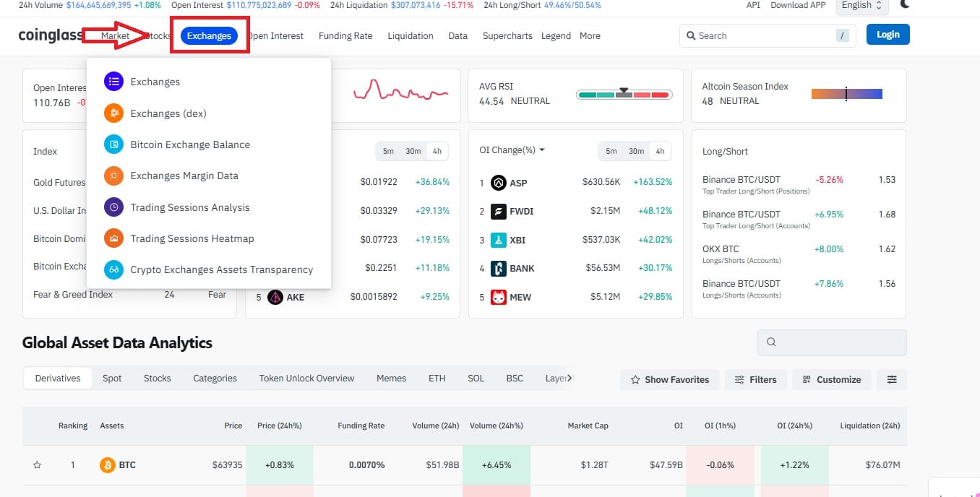Screen dimensions: 980x497
Task: Switch to the SOL tab
Action: 476,378
